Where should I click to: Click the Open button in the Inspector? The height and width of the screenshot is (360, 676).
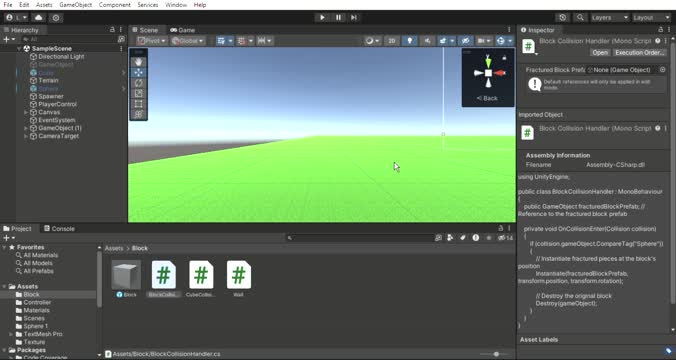[600, 53]
